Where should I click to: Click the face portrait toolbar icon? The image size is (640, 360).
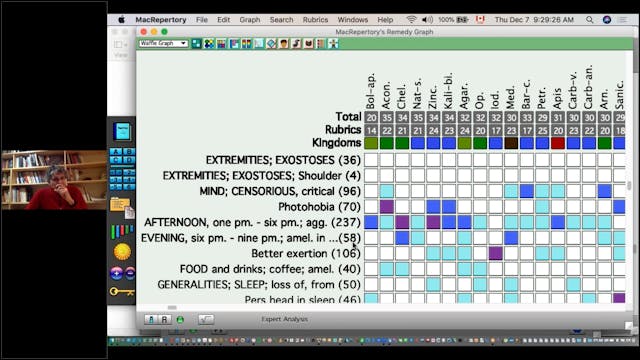point(284,43)
